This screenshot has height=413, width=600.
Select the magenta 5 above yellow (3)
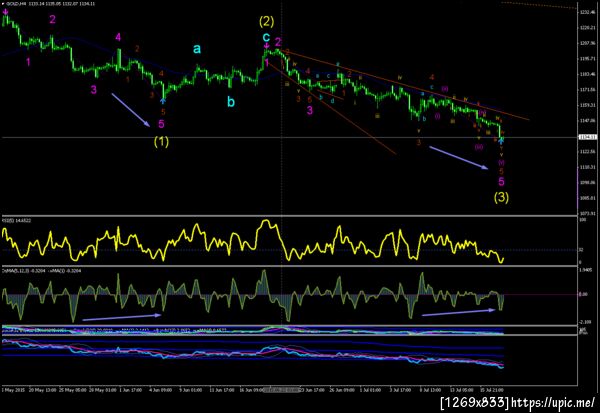click(501, 181)
